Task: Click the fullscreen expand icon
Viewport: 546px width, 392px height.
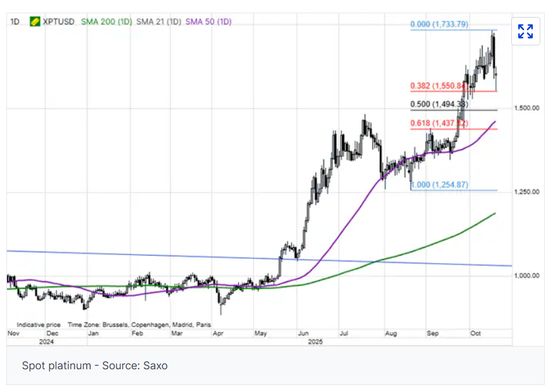Action: pos(525,31)
